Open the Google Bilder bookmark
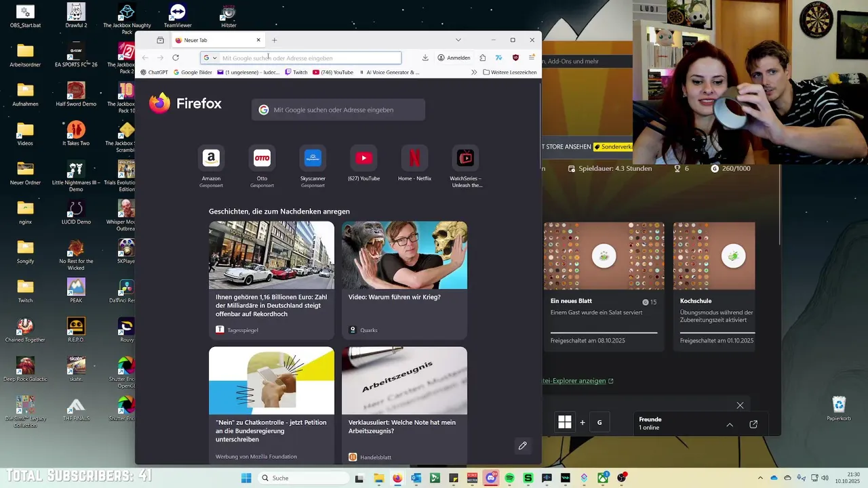The image size is (868, 488). click(193, 72)
